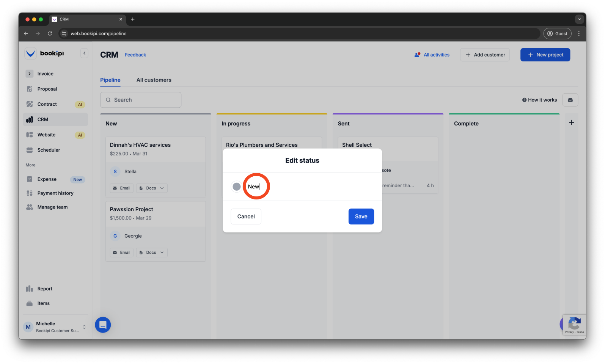The width and height of the screenshot is (605, 364).
Task: Click Email on Pawssion Project card
Action: coord(122,253)
